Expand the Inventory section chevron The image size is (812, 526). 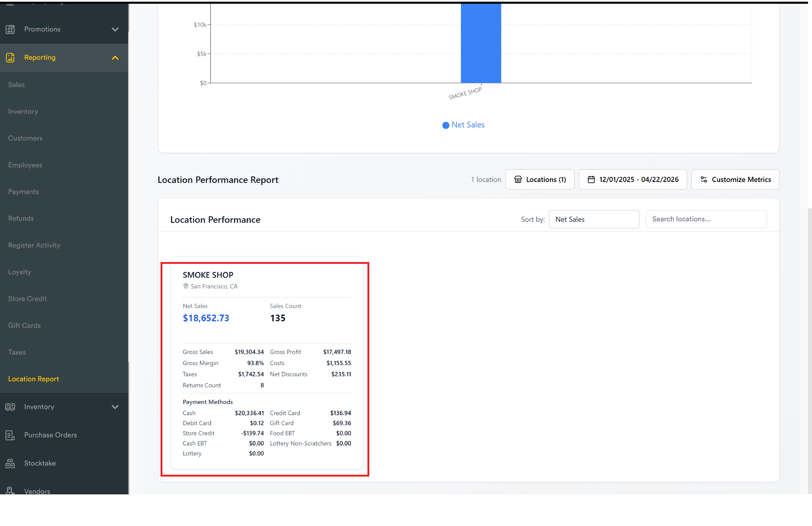click(115, 407)
